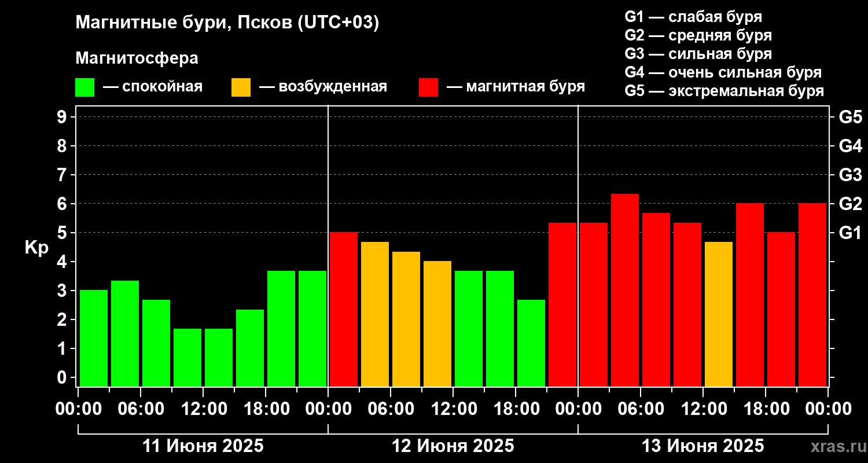The height and width of the screenshot is (463, 868).
Task: Click the 18:00 time label under 13 June
Action: (766, 409)
